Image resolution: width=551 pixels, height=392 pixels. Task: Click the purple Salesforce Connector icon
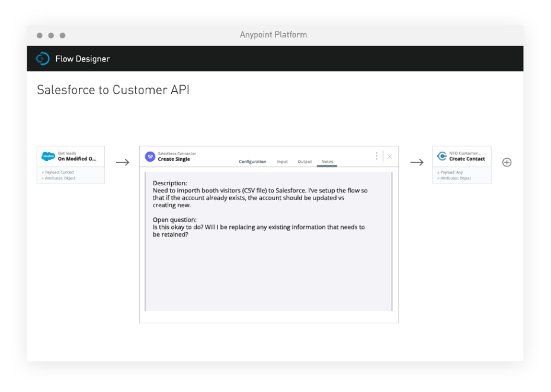pos(150,156)
